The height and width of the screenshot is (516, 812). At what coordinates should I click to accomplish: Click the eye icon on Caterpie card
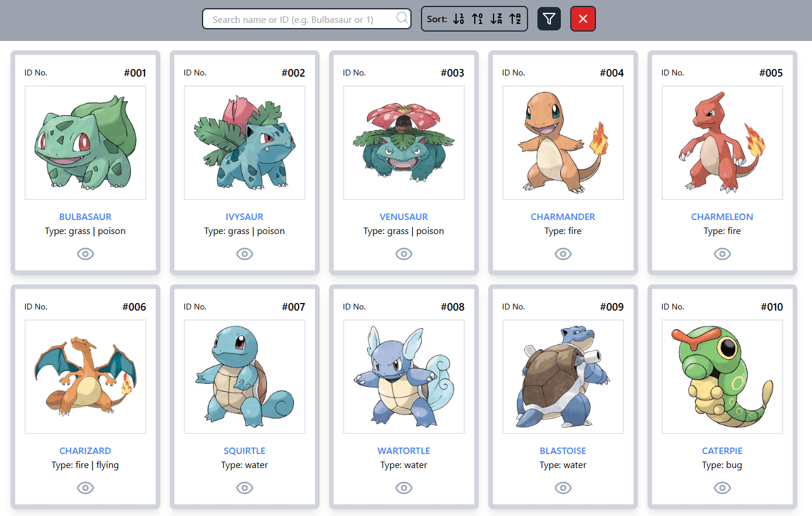click(x=722, y=488)
